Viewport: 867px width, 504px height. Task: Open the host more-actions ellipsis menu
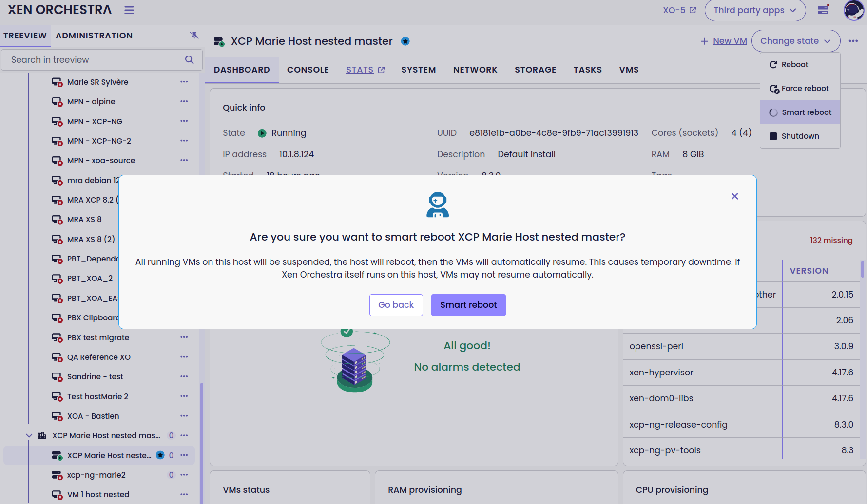click(x=853, y=41)
